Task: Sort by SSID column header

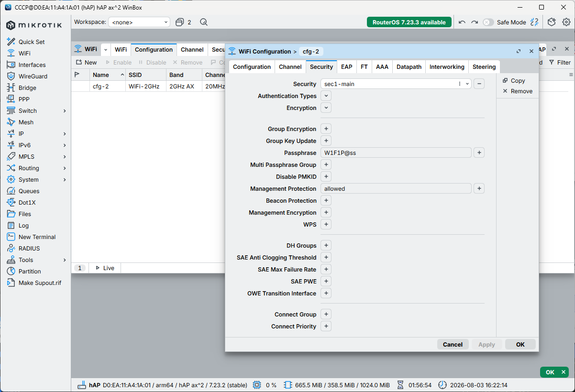Action: tap(145, 75)
